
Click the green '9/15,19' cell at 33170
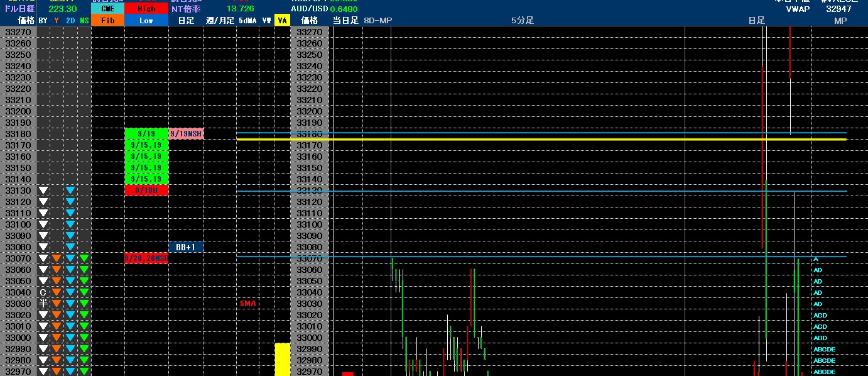coord(146,145)
